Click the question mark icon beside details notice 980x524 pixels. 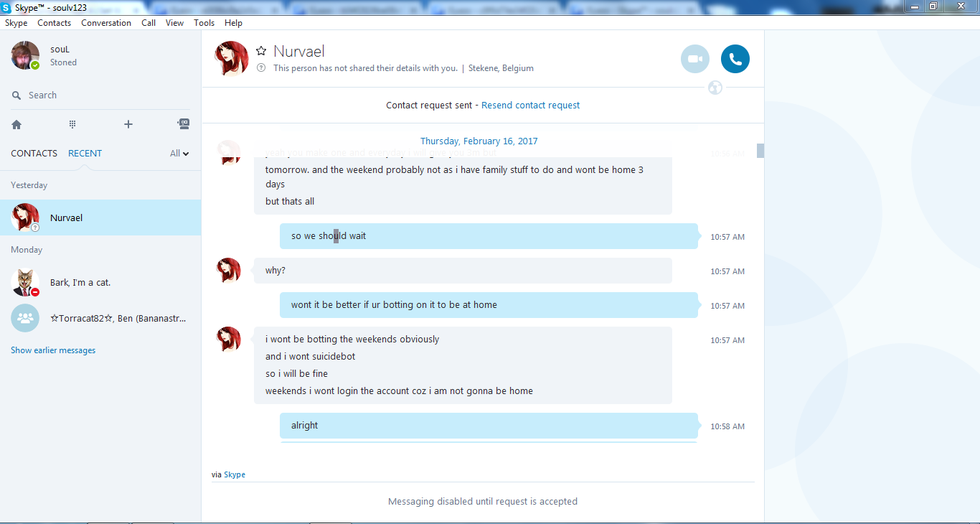[x=261, y=68]
